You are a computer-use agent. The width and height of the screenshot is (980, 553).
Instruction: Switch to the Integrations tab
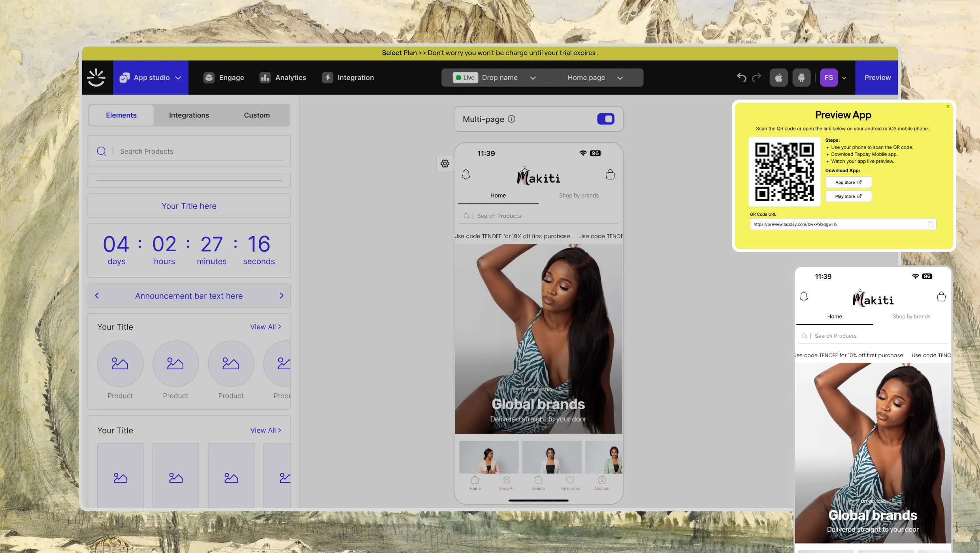coord(189,115)
